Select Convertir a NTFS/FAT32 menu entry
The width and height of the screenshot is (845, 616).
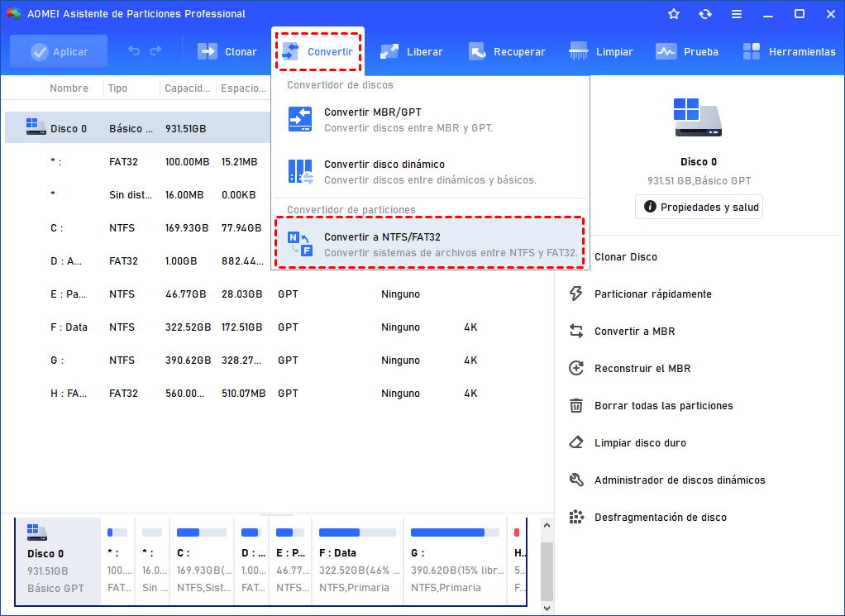tap(430, 244)
